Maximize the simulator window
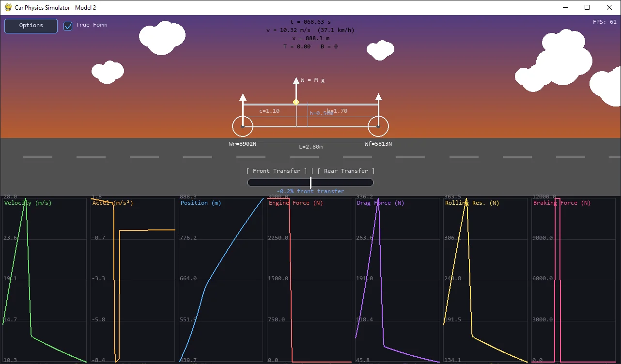 587,7
